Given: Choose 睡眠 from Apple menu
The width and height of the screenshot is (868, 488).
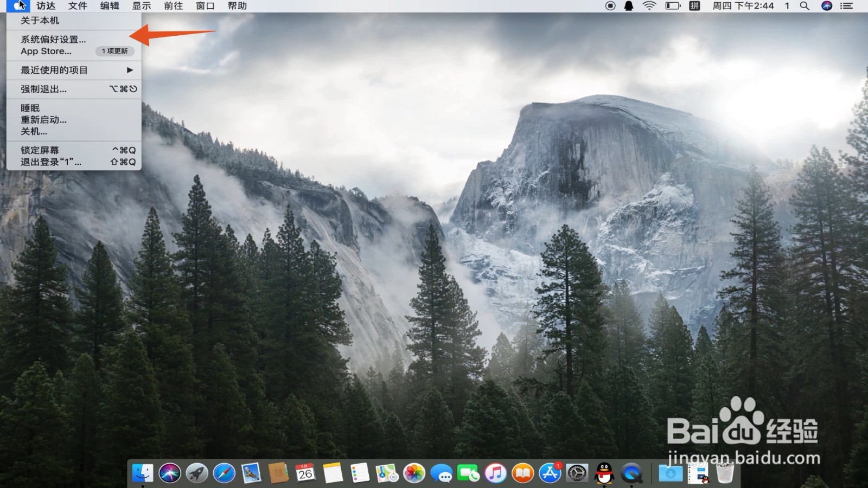Looking at the screenshot, I should 74,108.
